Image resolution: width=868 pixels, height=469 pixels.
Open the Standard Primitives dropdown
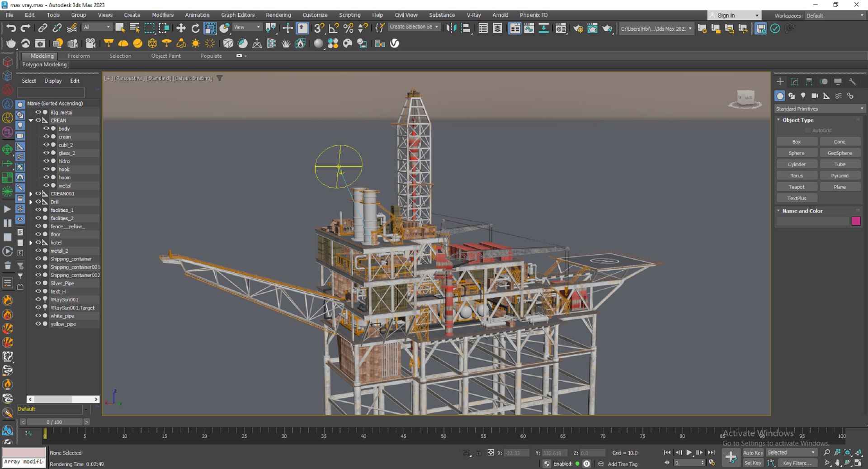point(819,109)
